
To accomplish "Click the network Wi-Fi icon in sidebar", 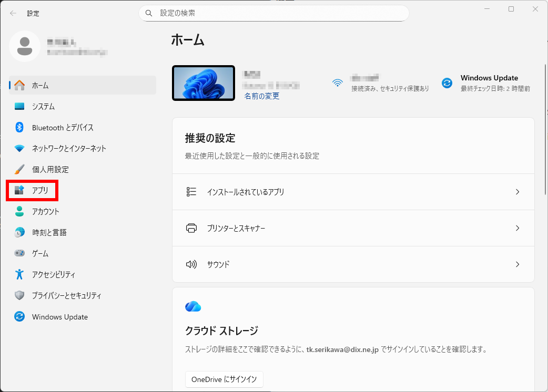I will [19, 149].
